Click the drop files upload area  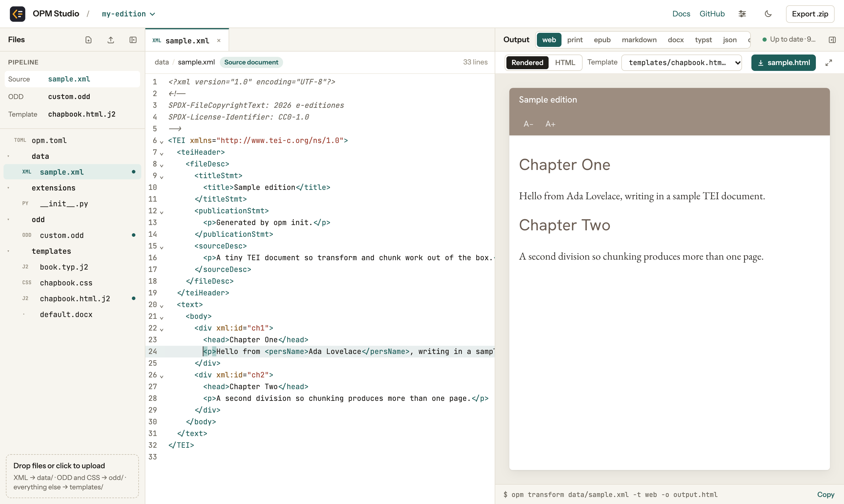(x=72, y=476)
